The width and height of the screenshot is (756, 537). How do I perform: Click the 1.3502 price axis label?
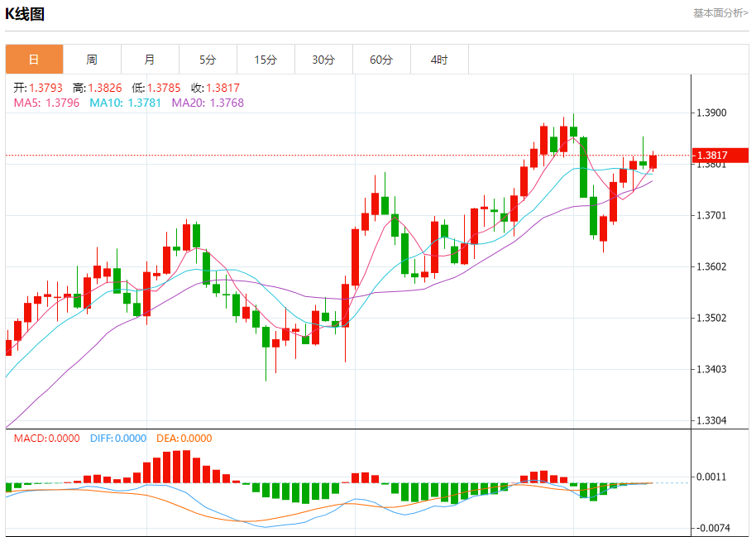[x=711, y=318]
